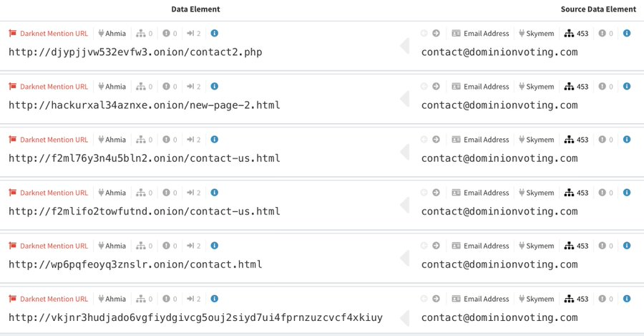This screenshot has height=336, width=644.
Task: Click Skymem plug icon in f2mlifo2towfutnd row
Action: coord(522,193)
